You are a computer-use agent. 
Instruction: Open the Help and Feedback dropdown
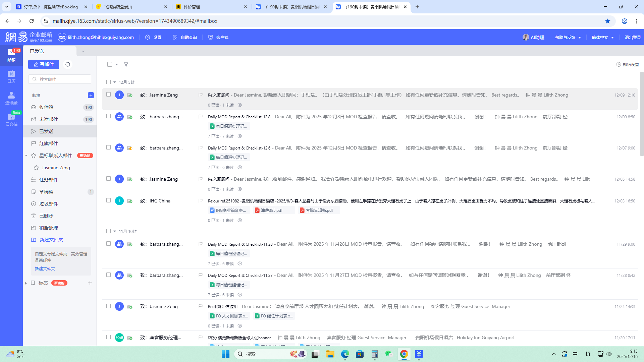[x=568, y=38]
